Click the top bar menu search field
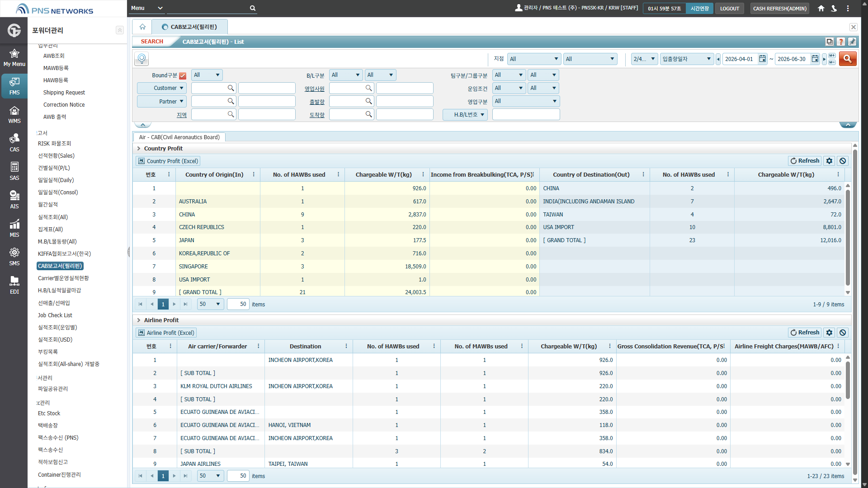 click(208, 8)
